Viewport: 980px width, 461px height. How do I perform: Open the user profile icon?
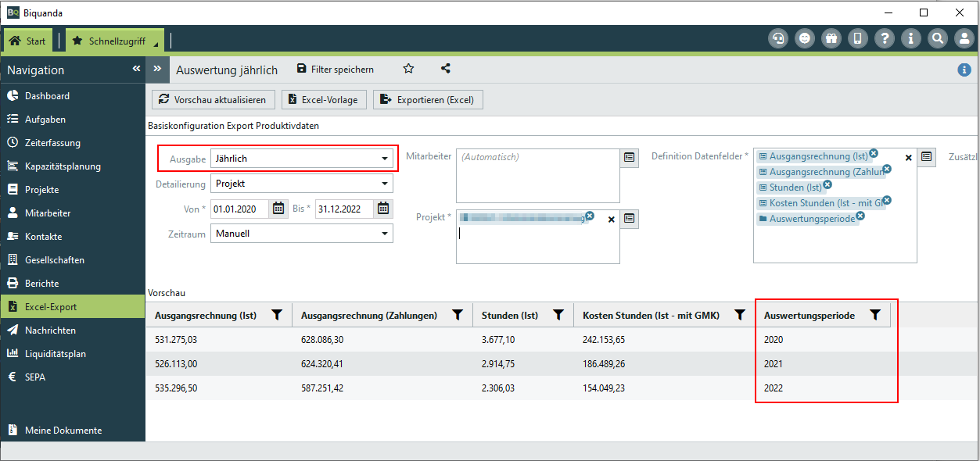click(x=964, y=38)
